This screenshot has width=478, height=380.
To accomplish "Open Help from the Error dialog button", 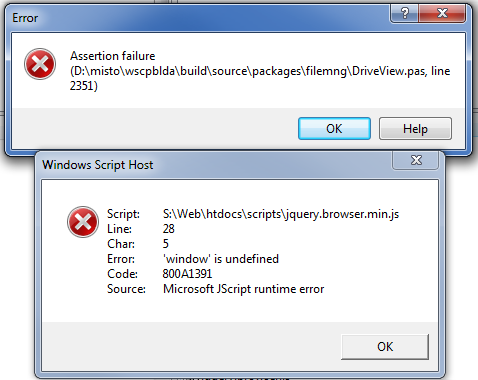I will (415, 129).
